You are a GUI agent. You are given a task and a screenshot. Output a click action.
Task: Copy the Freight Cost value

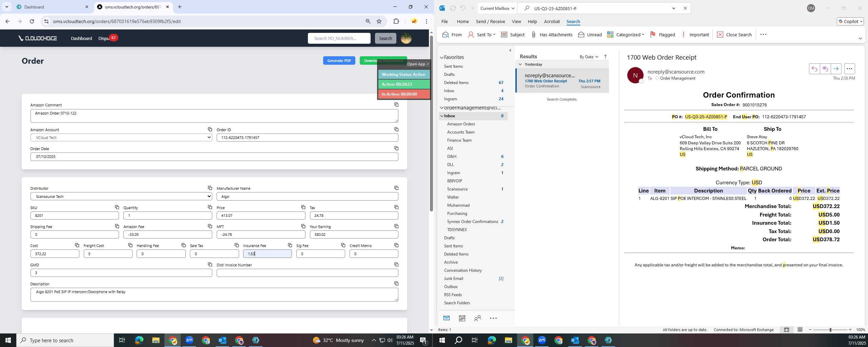click(x=130, y=245)
